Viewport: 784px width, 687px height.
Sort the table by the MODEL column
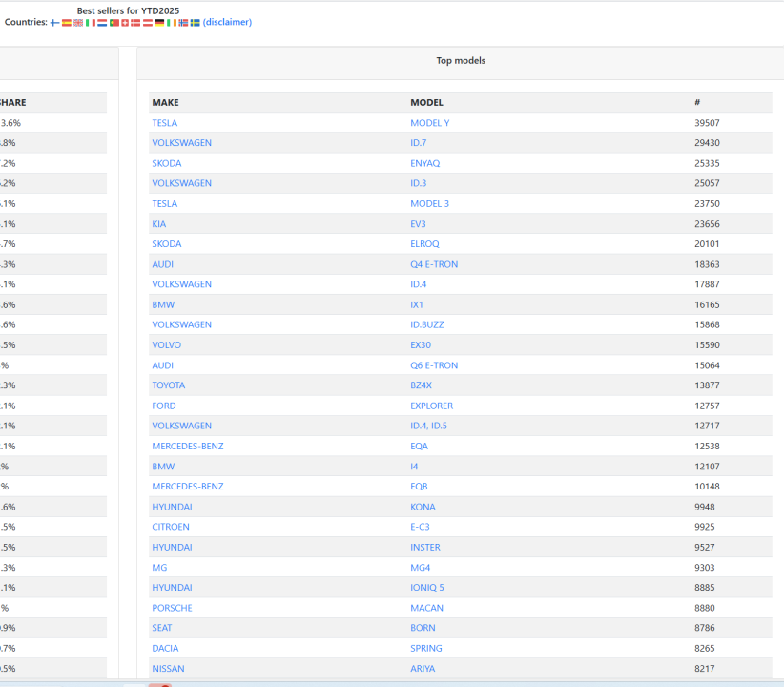(x=425, y=102)
